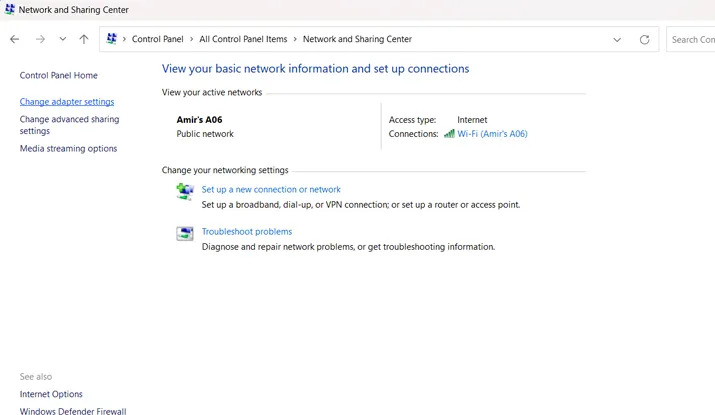Image resolution: width=715 pixels, height=415 pixels.
Task: Click the Set up new connection icon
Action: point(185,191)
